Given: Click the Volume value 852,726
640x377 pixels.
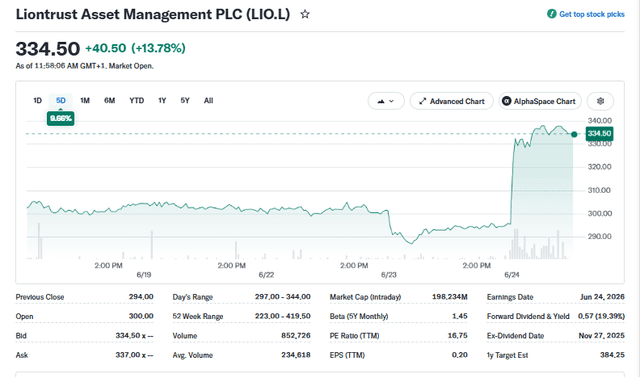Looking at the screenshot, I should click(296, 335).
